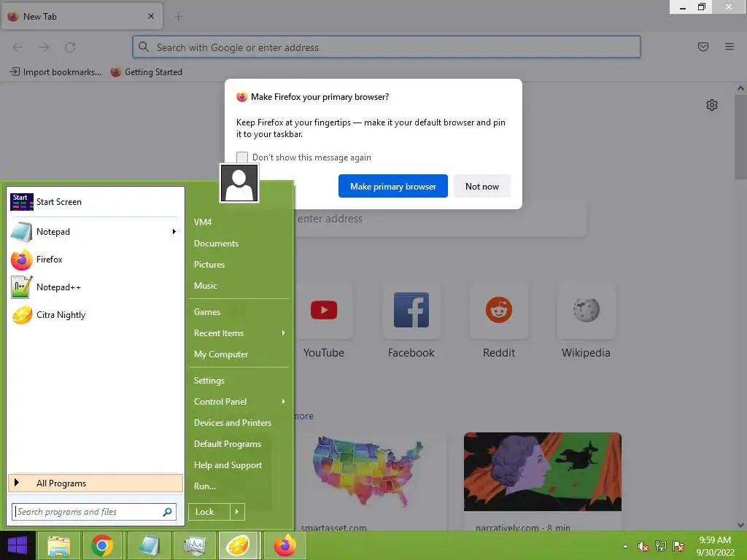Close the New Tab tab
The width and height of the screenshot is (747, 560).
pos(151,16)
